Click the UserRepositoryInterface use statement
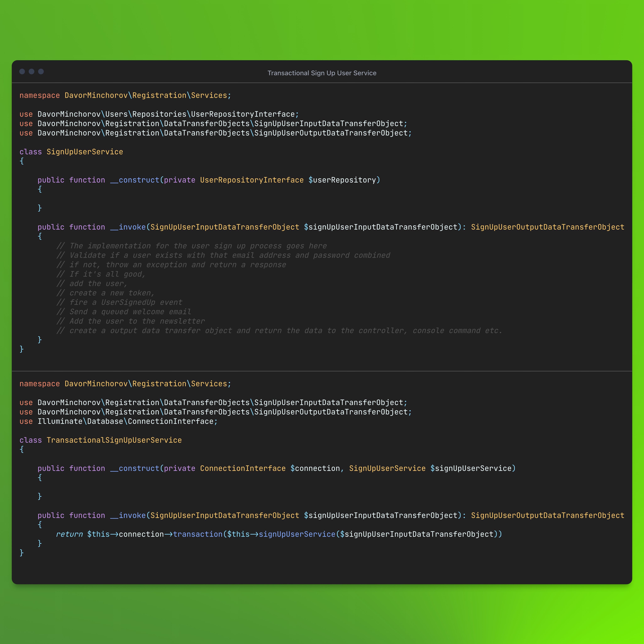Viewport: 644px width, 644px height. tap(158, 114)
